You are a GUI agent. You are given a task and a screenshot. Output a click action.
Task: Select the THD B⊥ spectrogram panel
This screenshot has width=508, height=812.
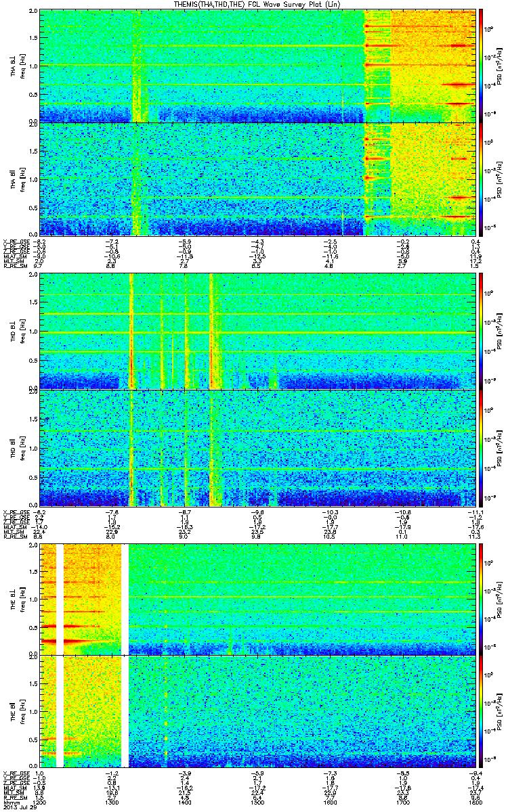257,331
